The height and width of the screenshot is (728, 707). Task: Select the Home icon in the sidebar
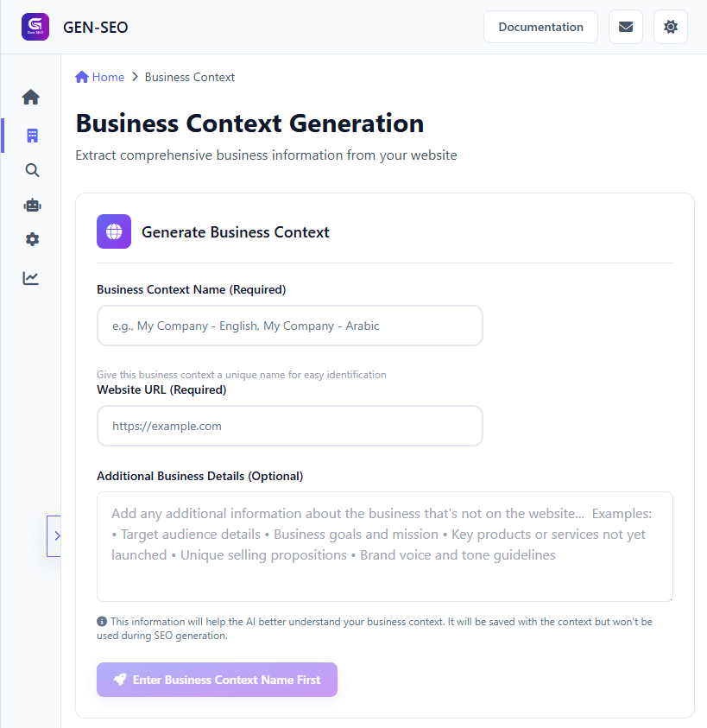[31, 97]
